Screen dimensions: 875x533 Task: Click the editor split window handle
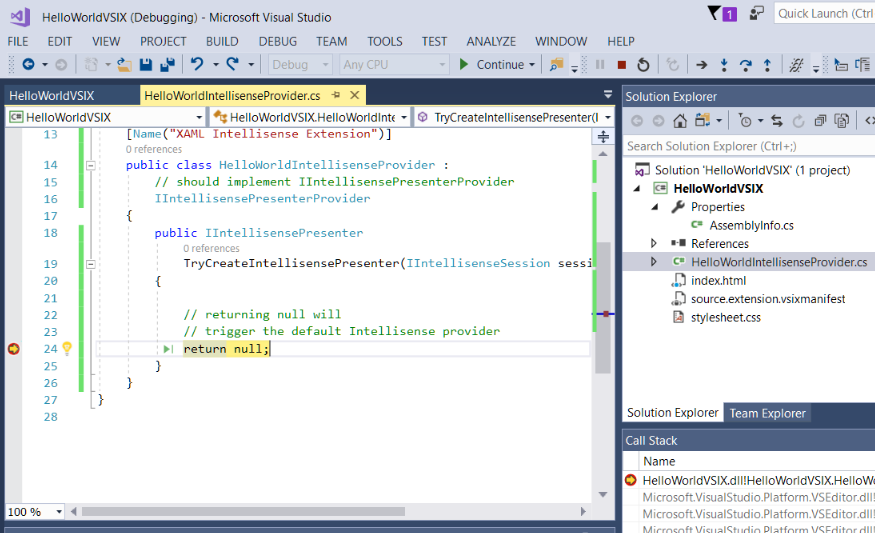603,136
